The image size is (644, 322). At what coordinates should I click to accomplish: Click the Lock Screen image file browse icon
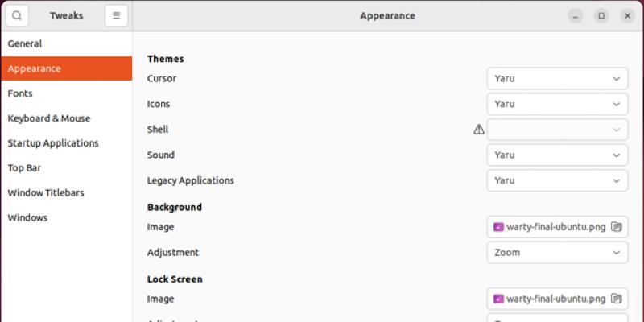click(x=617, y=299)
